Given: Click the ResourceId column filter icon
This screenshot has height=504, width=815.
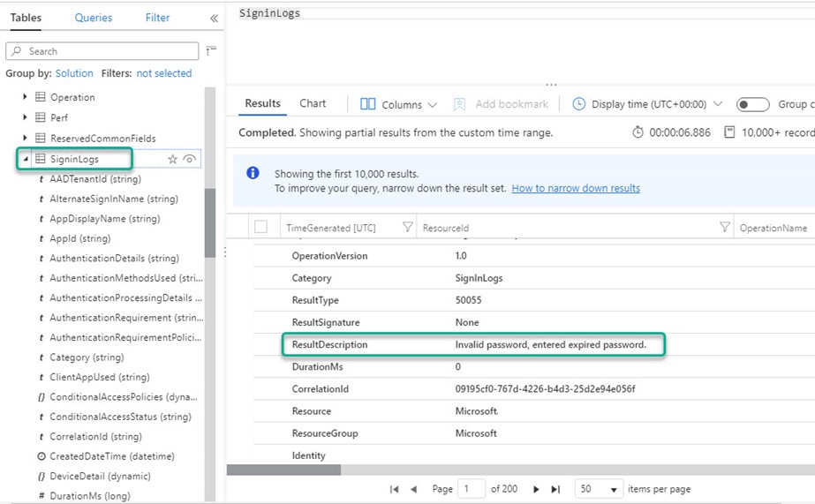Looking at the screenshot, I should tap(724, 228).
